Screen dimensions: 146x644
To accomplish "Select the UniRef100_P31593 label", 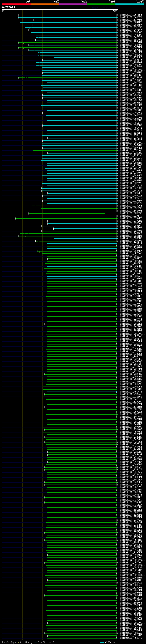I will tap(131, 27).
